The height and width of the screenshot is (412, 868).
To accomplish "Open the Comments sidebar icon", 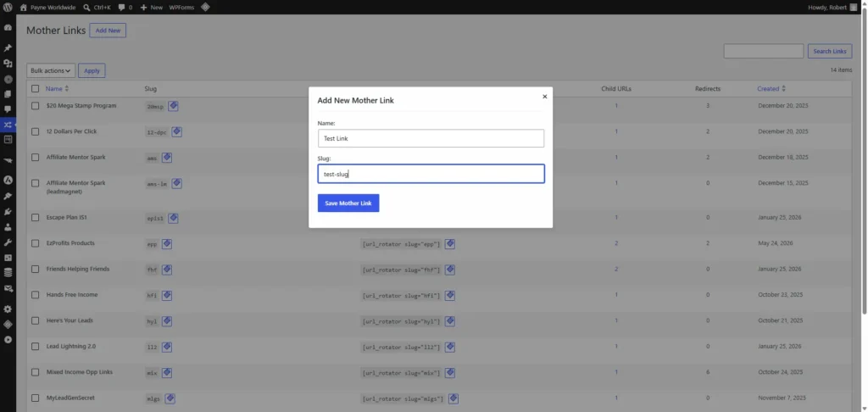I will pyautogui.click(x=8, y=109).
